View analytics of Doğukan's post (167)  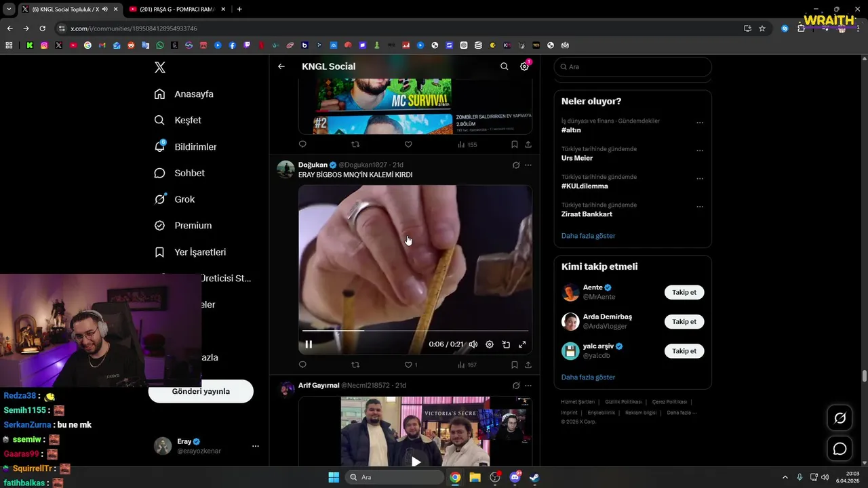tap(467, 365)
